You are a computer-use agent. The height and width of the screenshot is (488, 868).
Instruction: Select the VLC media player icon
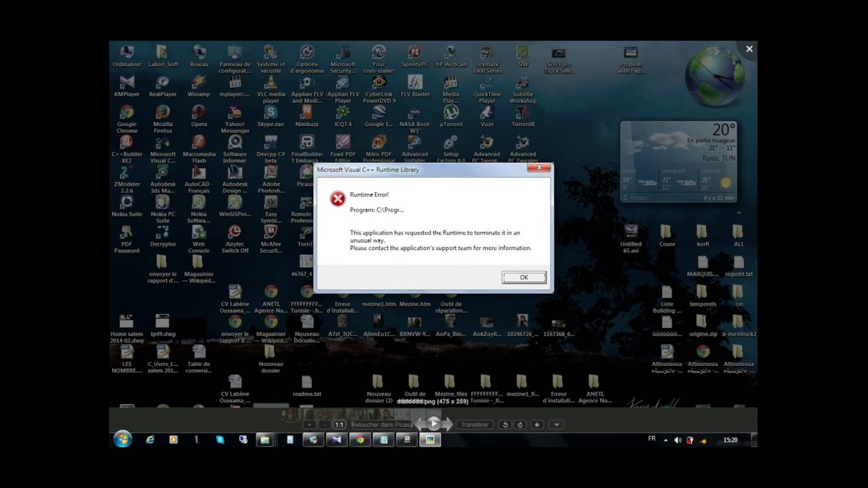(271, 90)
